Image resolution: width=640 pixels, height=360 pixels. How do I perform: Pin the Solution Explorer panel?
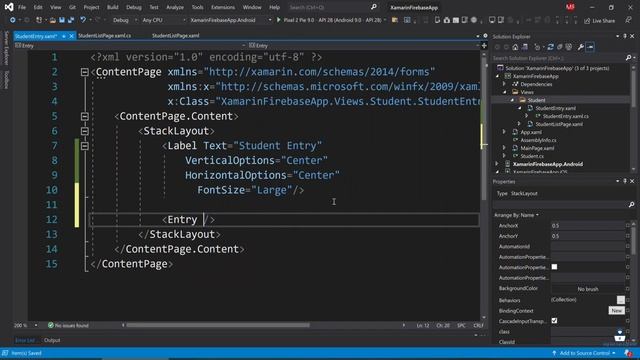[x=625, y=36]
